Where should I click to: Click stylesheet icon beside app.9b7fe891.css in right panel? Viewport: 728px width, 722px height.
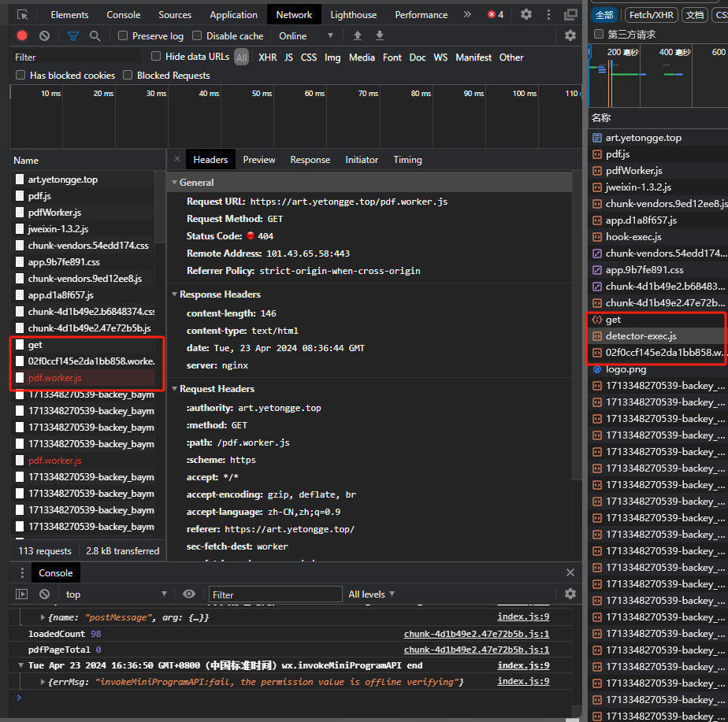(x=597, y=270)
